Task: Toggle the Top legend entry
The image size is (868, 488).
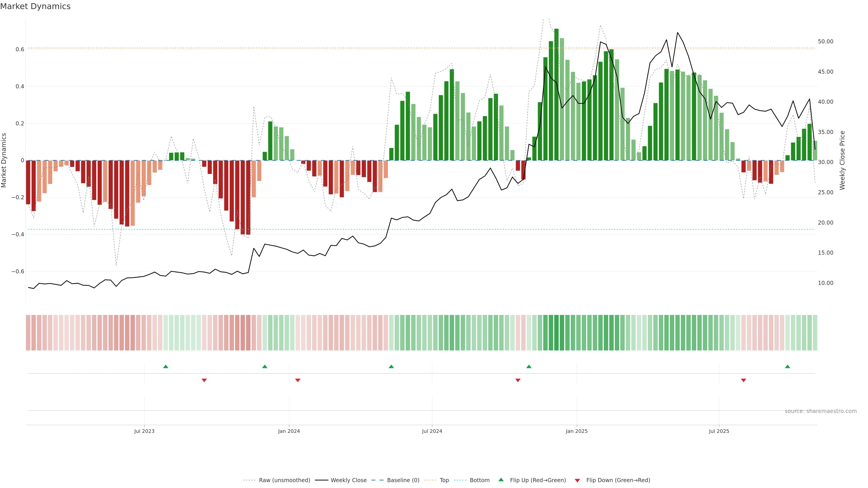Action: [444, 480]
